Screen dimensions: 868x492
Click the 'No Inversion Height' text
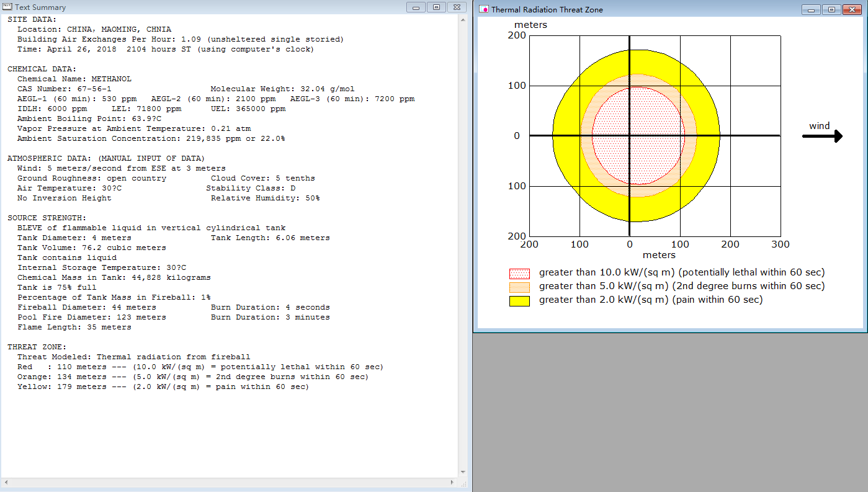tap(65, 198)
